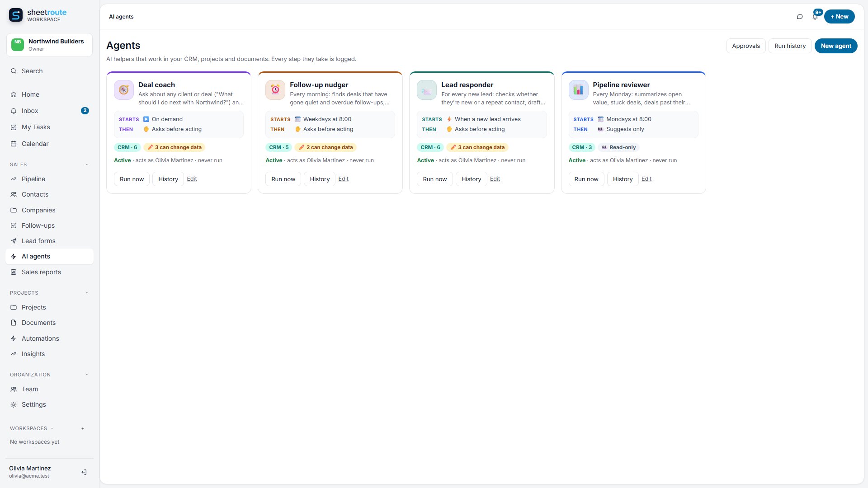Open Documents in the sidebar
The width and height of the screenshot is (868, 488).
click(49, 323)
